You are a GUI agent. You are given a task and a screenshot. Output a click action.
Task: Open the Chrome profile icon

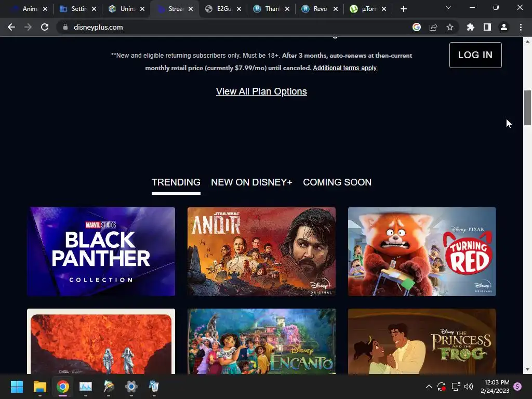503,27
